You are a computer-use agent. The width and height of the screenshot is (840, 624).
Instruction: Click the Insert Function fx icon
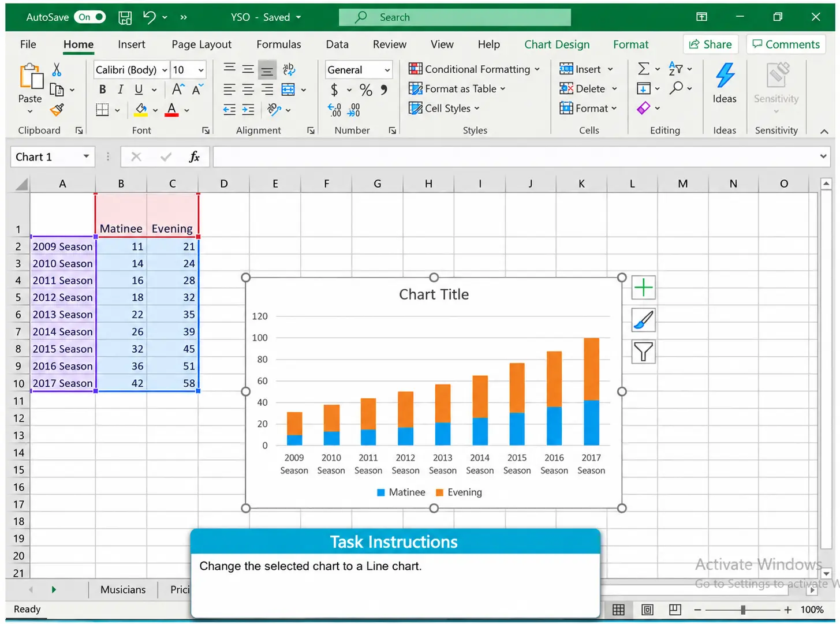[x=195, y=156]
